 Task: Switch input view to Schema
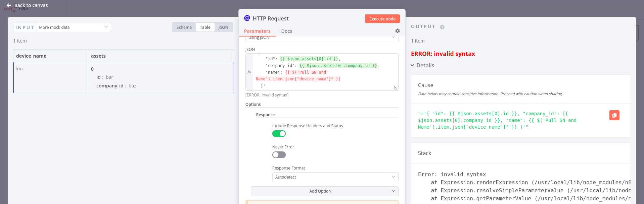click(184, 27)
